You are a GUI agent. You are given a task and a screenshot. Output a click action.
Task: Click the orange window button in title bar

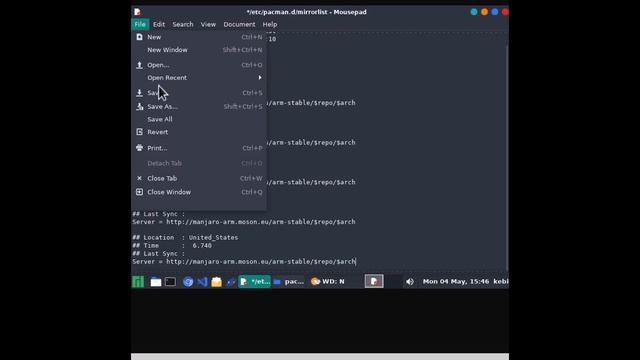pos(484,12)
